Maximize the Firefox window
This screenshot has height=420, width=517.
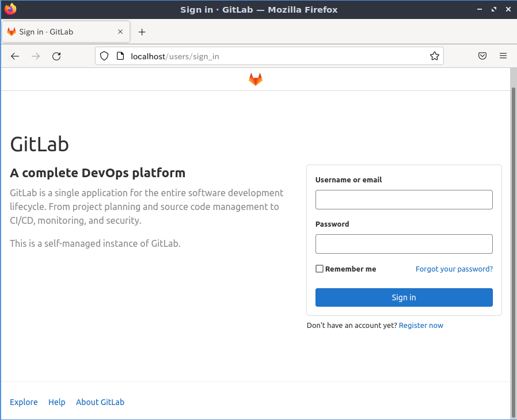pyautogui.click(x=494, y=10)
